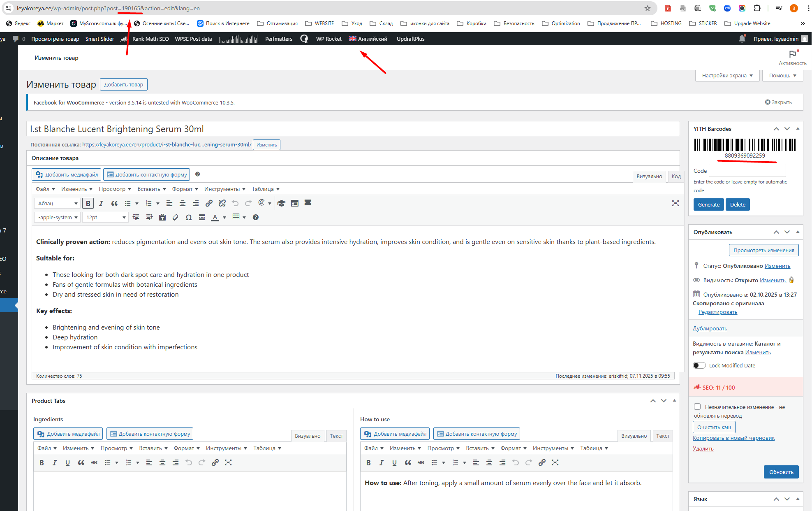812x511 pixels.
Task: Toggle italic in description editor toolbar
Action: 101,203
